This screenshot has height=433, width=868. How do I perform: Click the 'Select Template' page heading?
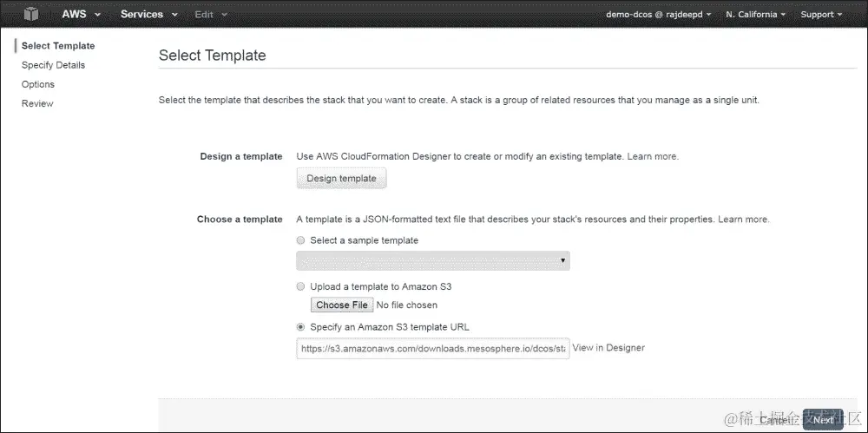(x=212, y=56)
